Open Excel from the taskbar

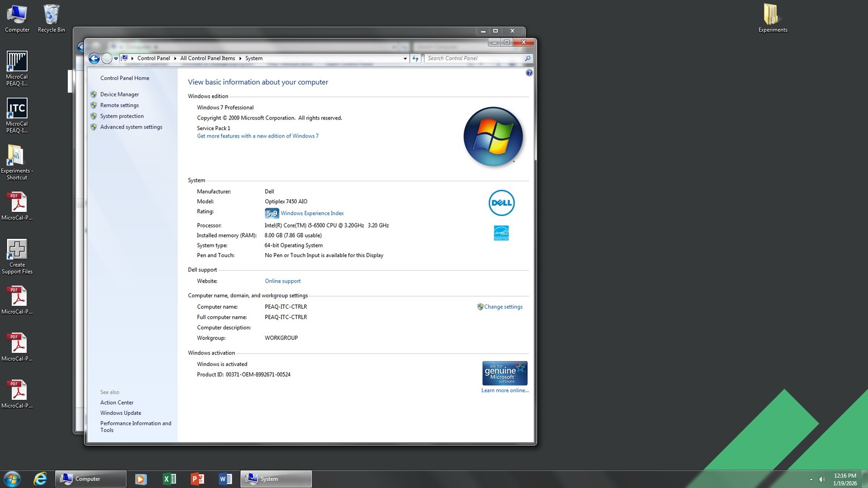pyautogui.click(x=169, y=479)
